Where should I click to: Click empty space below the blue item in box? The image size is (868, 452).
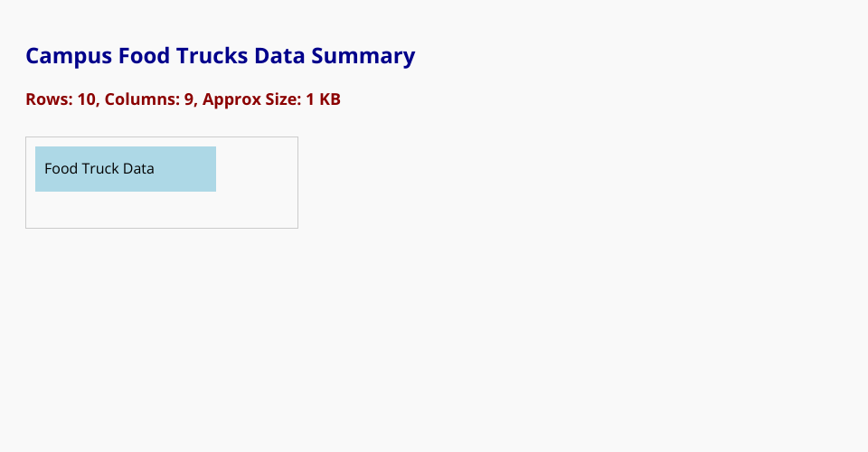(x=126, y=210)
